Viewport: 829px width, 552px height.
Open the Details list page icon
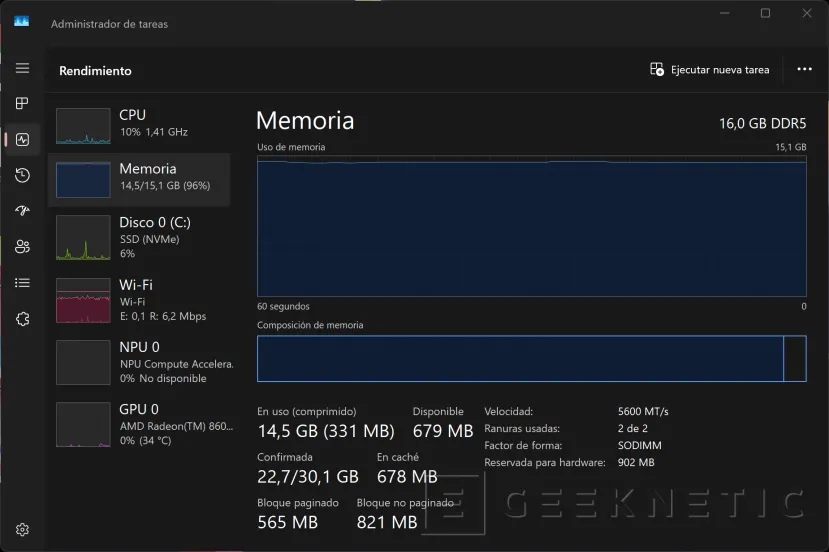click(22, 283)
